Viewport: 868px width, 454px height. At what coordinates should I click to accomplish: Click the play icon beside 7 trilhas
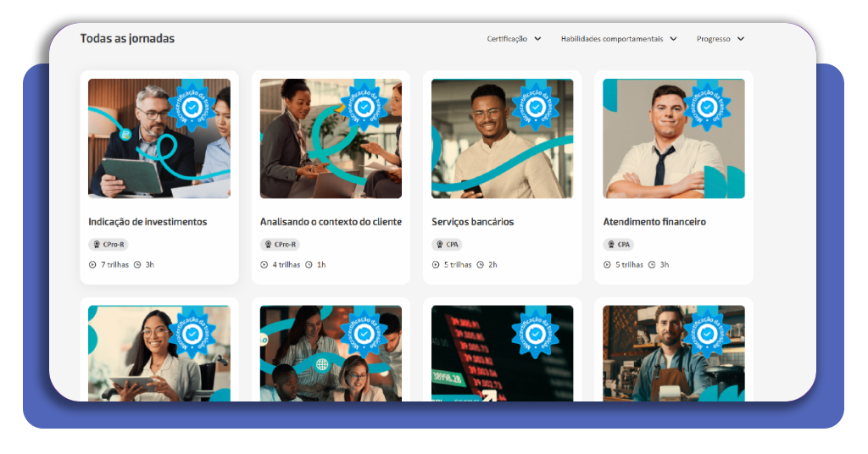(x=92, y=265)
